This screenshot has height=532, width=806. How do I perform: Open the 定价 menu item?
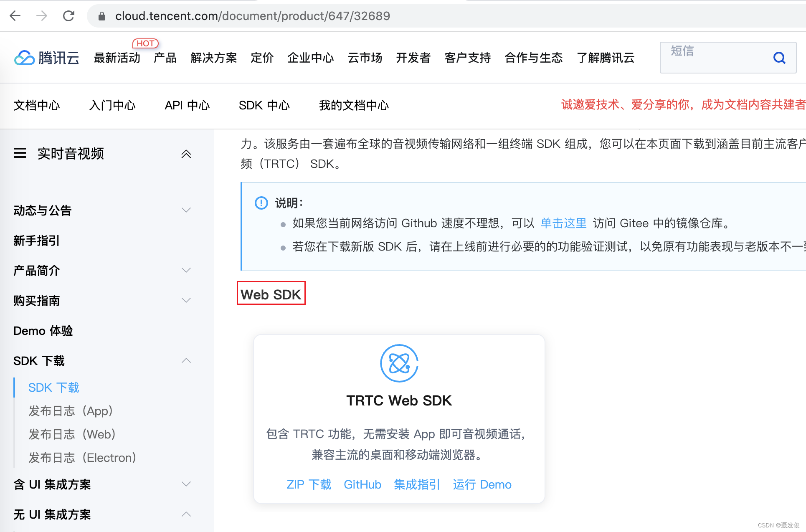(x=262, y=58)
